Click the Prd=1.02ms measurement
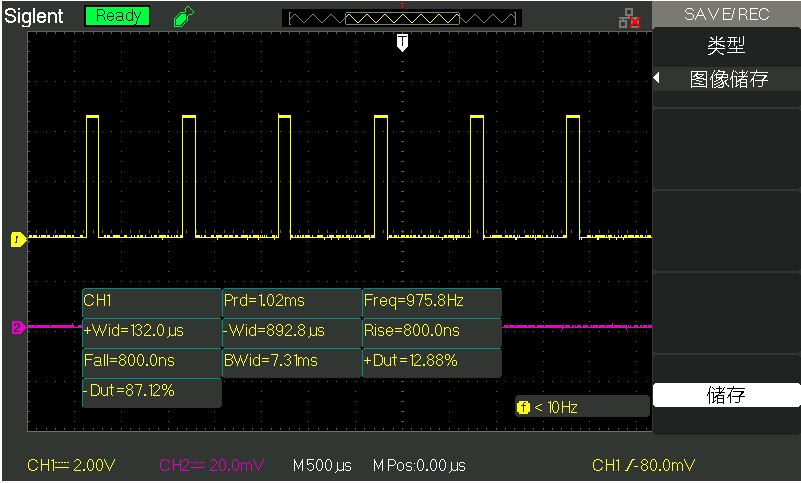This screenshot has width=801, height=483. [x=292, y=303]
